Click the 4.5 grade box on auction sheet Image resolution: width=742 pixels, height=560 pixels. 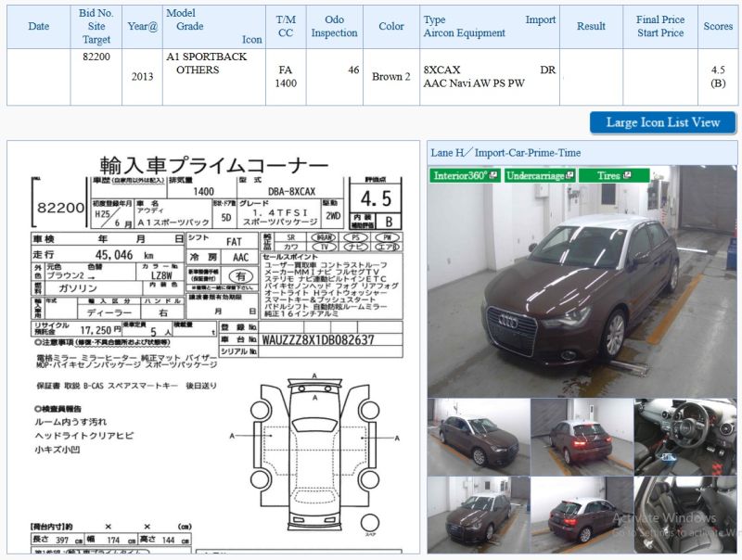(x=377, y=198)
